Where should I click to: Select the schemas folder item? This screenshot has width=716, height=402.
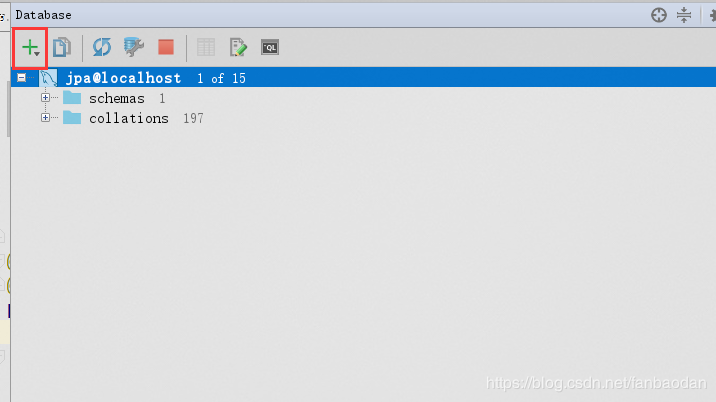[x=116, y=98]
